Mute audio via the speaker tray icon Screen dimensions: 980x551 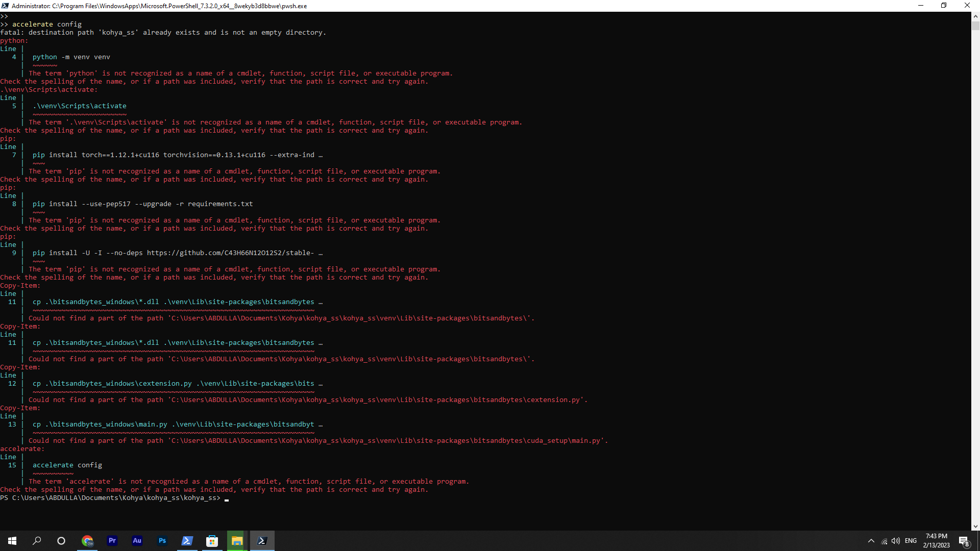click(896, 541)
